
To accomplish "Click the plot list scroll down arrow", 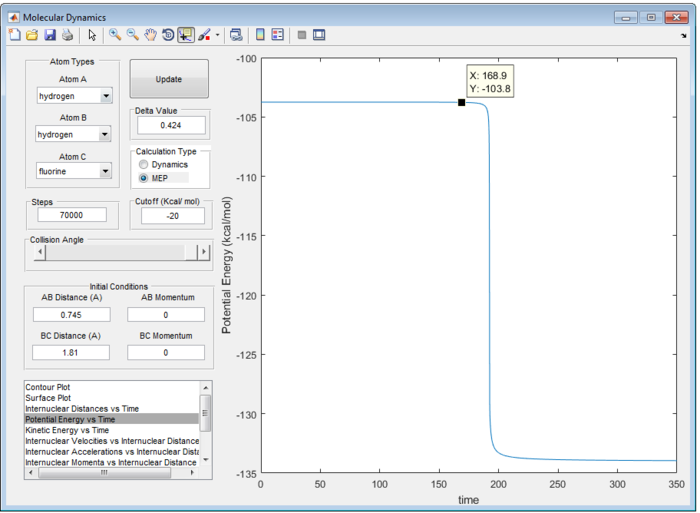I will pos(205,460).
